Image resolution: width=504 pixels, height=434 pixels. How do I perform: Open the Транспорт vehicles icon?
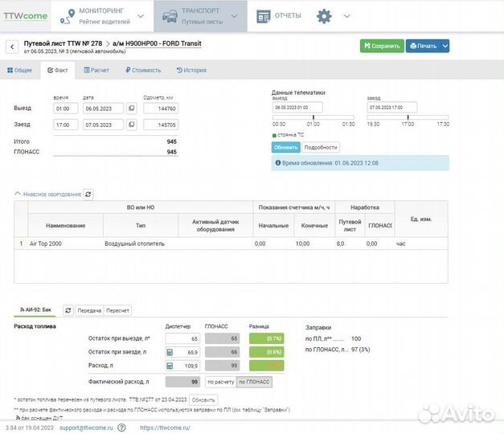pos(170,16)
